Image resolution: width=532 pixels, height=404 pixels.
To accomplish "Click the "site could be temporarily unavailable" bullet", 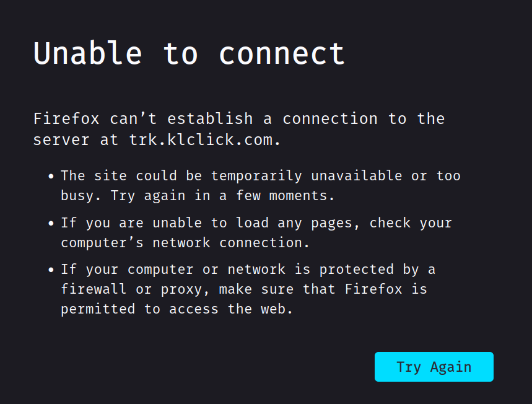I will pos(260,176).
